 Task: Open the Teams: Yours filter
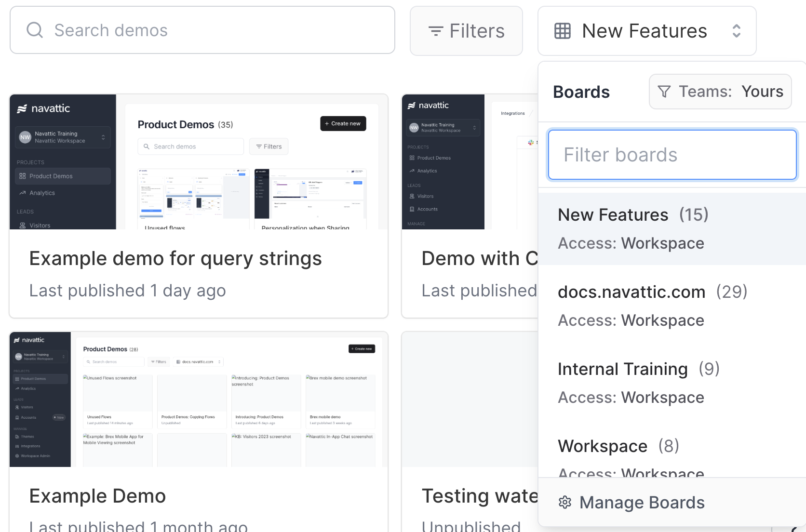point(720,92)
